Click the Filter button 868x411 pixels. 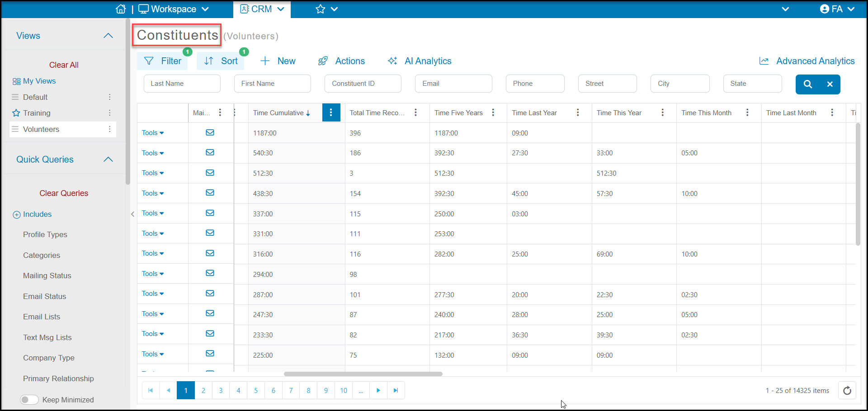click(163, 61)
